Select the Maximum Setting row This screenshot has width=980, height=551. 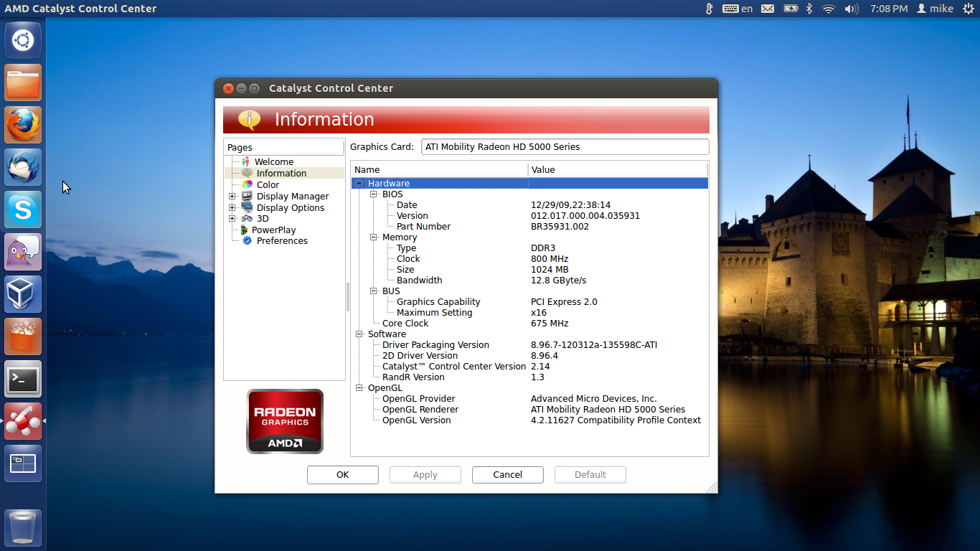[529, 313]
